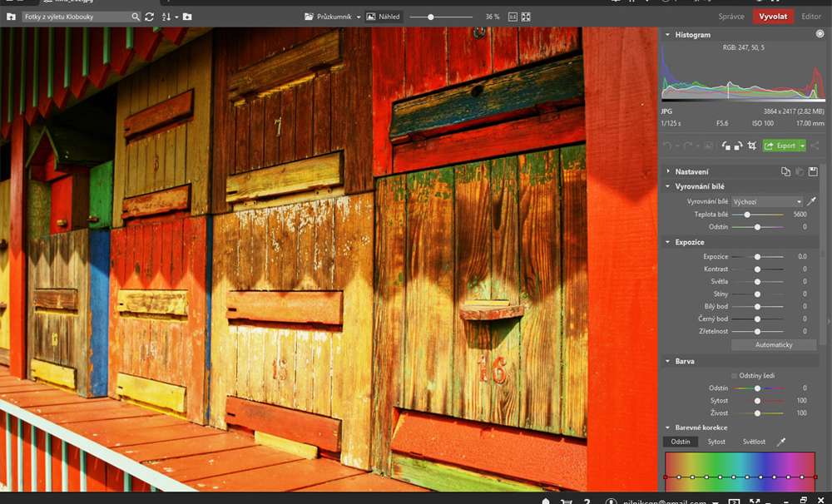832x504 pixels.
Task: Click the refresh folder icon
Action: [150, 17]
